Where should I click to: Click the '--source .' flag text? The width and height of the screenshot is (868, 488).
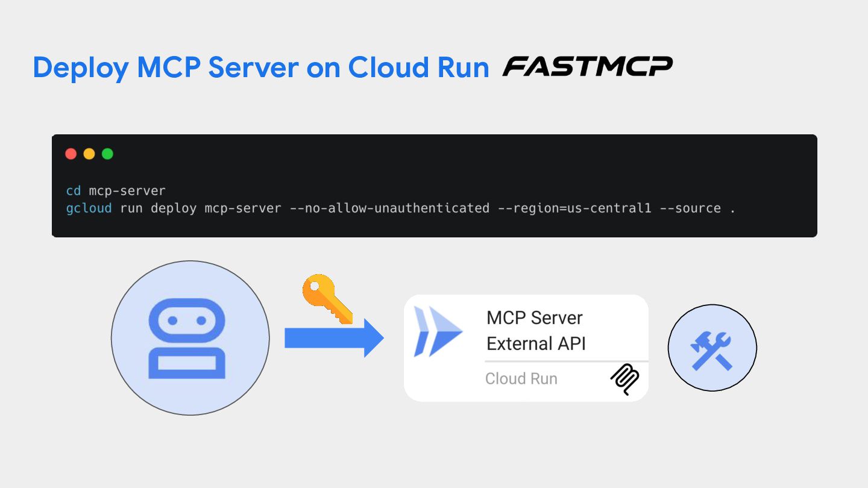click(697, 208)
